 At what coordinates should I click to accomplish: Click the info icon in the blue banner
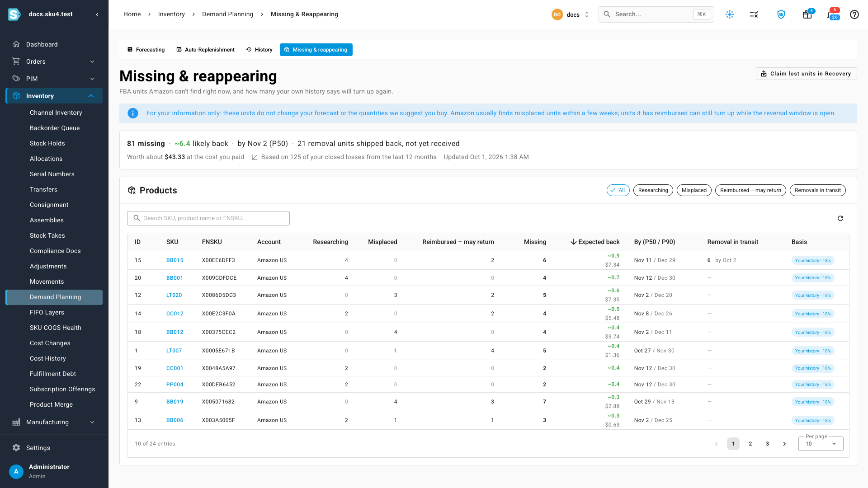pyautogui.click(x=133, y=113)
